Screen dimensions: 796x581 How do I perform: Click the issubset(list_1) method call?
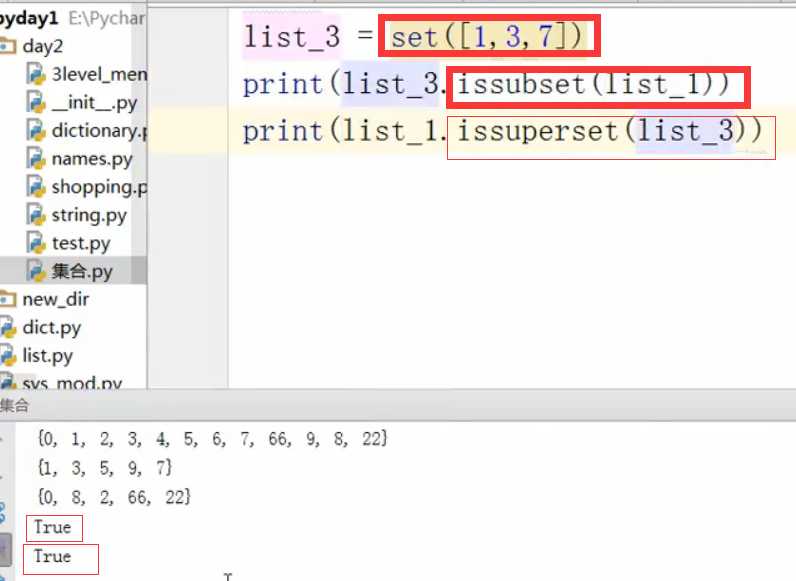click(x=592, y=85)
